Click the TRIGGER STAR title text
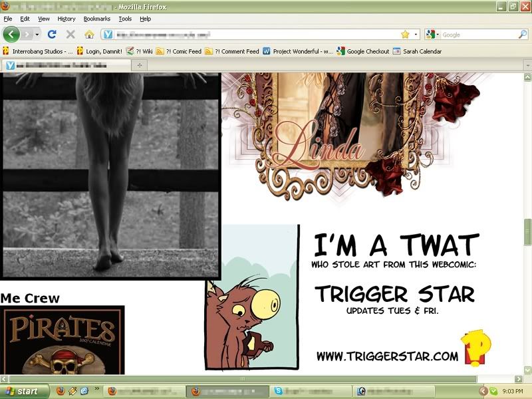532x399 pixels. 394,294
